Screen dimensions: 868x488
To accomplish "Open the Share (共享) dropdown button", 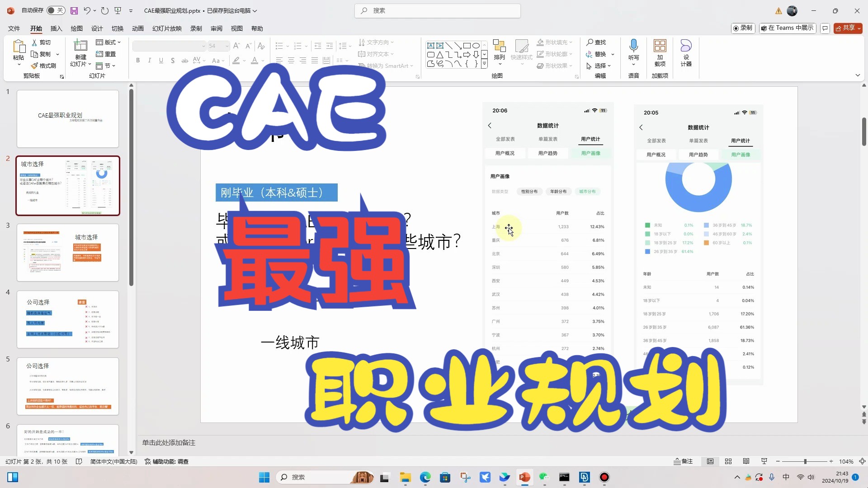I will point(848,28).
